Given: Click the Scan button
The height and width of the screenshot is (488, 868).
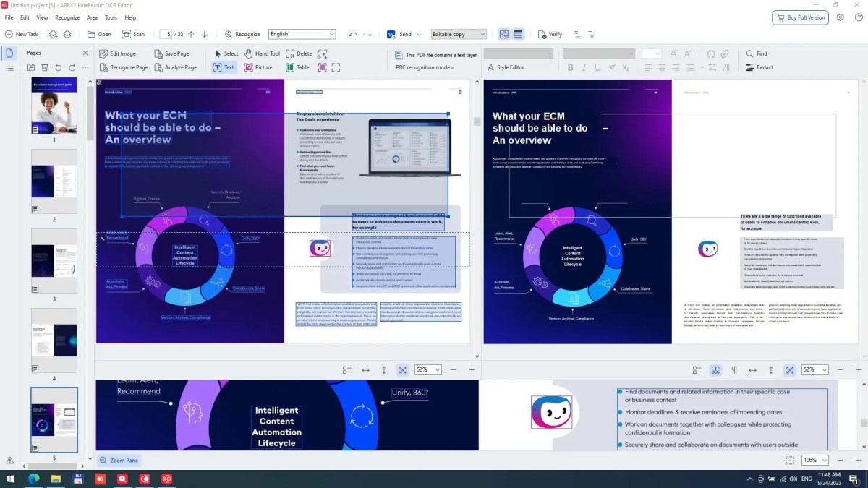Looking at the screenshot, I should click(133, 34).
